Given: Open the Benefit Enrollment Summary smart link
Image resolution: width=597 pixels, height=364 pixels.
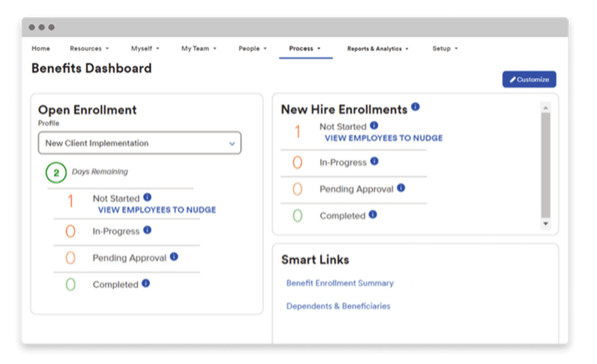Looking at the screenshot, I should (x=340, y=283).
